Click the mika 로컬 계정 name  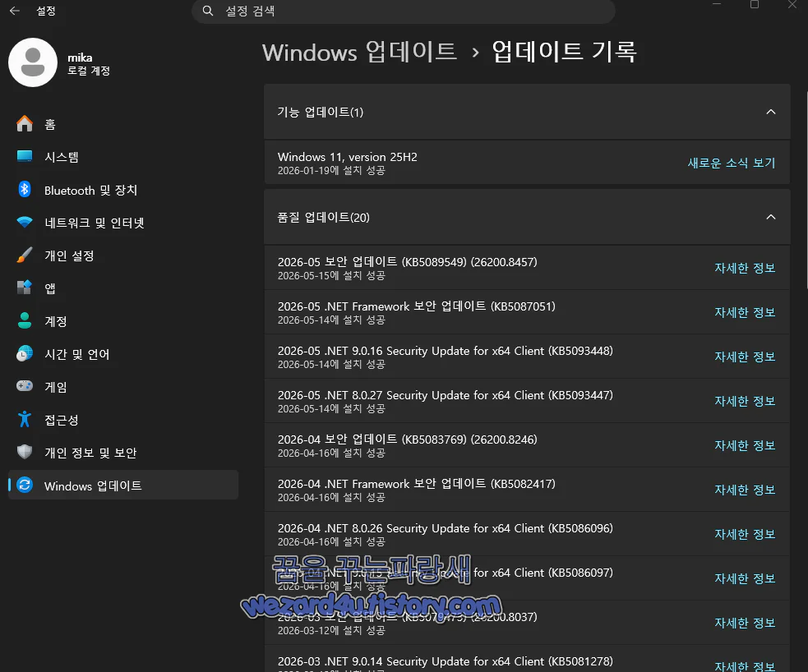(89, 64)
